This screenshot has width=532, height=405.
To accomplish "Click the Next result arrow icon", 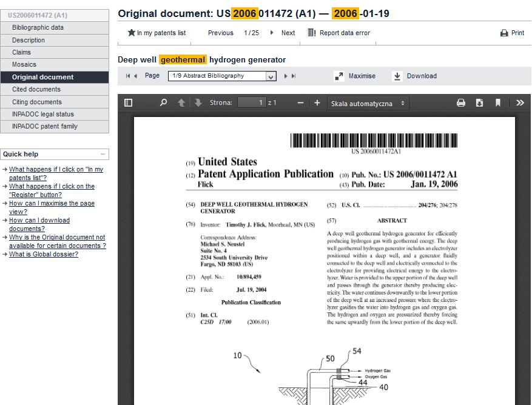I will click(x=272, y=33).
